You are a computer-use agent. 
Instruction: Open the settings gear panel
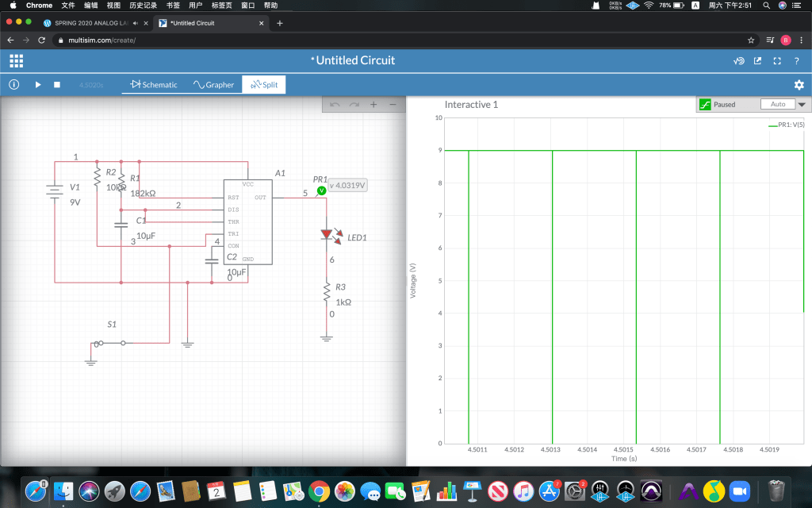tap(799, 85)
